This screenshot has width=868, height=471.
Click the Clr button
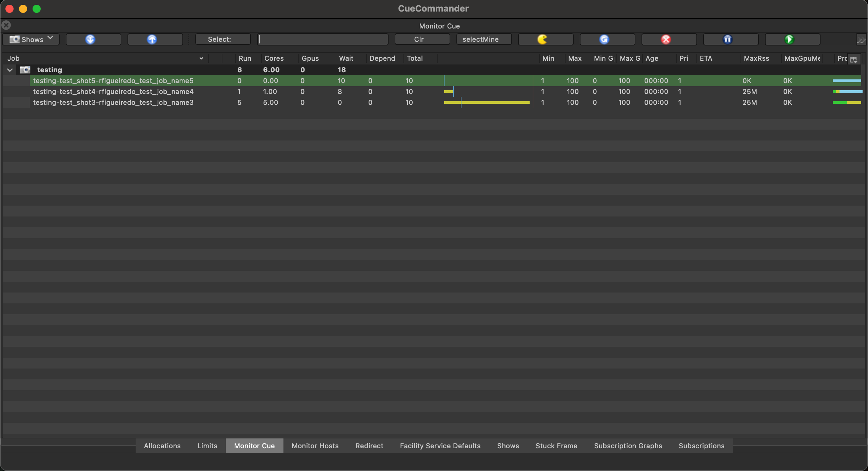tap(422, 39)
